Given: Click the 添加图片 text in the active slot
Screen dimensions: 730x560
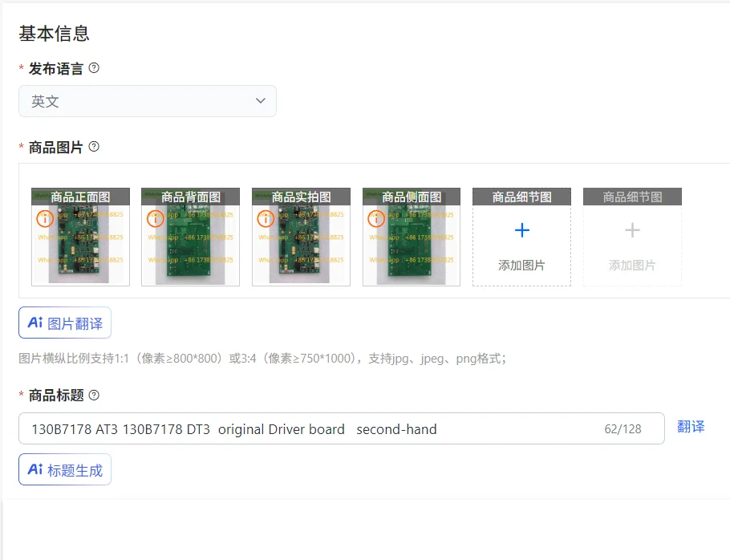Looking at the screenshot, I should pyautogui.click(x=521, y=266).
